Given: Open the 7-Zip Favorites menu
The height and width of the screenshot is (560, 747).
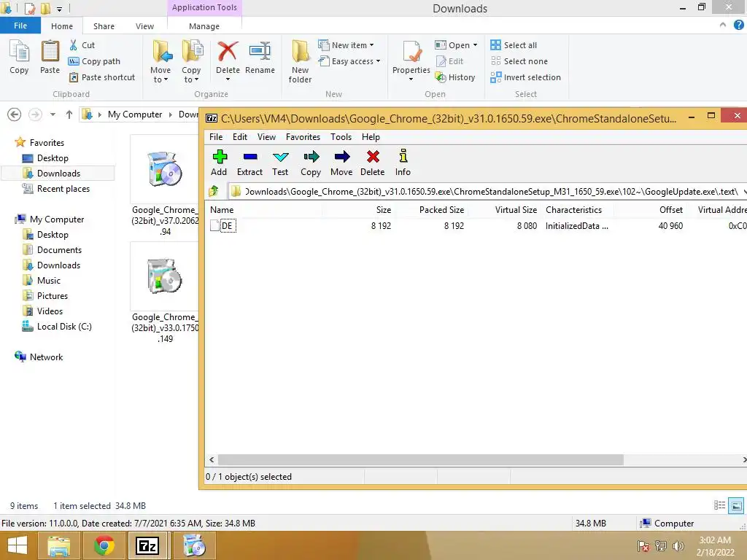Looking at the screenshot, I should pyautogui.click(x=303, y=137).
